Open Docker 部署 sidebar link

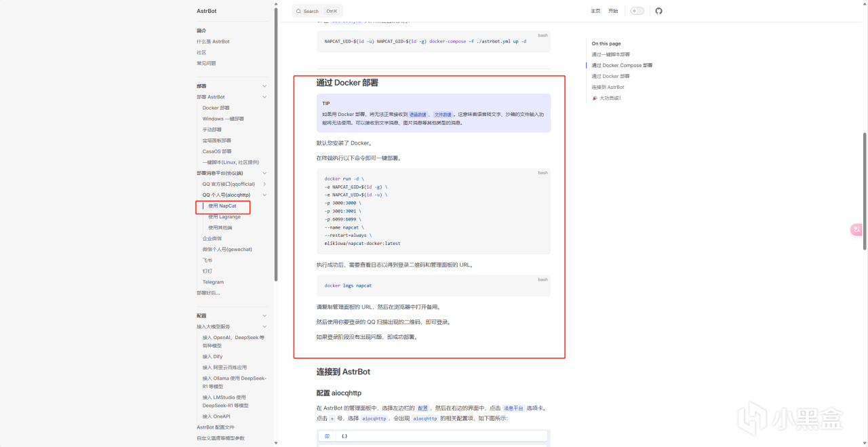pos(216,108)
